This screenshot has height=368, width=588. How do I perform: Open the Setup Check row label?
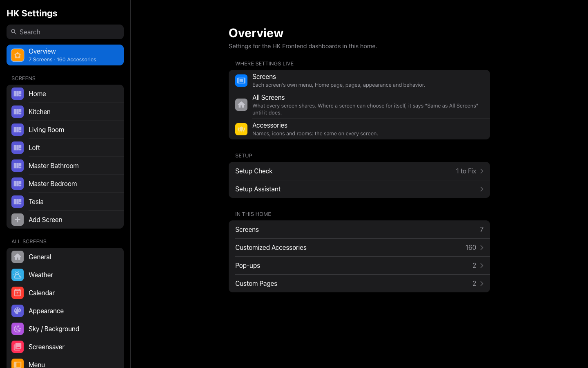click(254, 171)
